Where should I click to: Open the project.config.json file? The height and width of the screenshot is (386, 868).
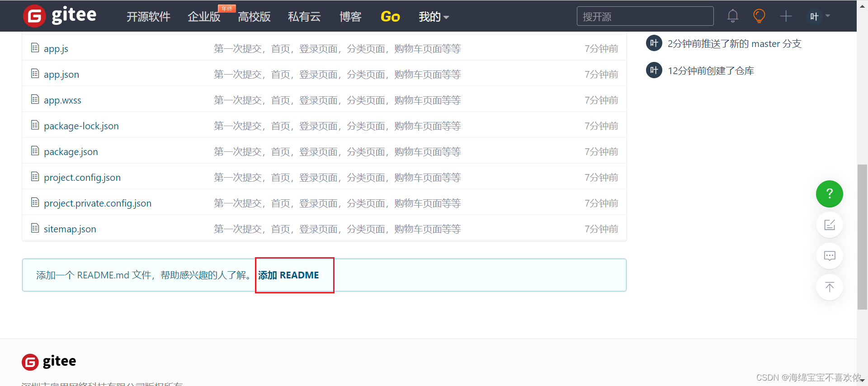(82, 178)
